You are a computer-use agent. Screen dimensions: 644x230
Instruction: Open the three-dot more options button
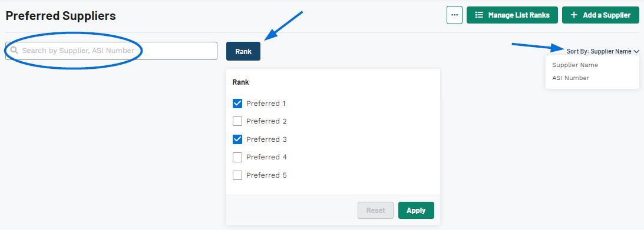point(454,15)
